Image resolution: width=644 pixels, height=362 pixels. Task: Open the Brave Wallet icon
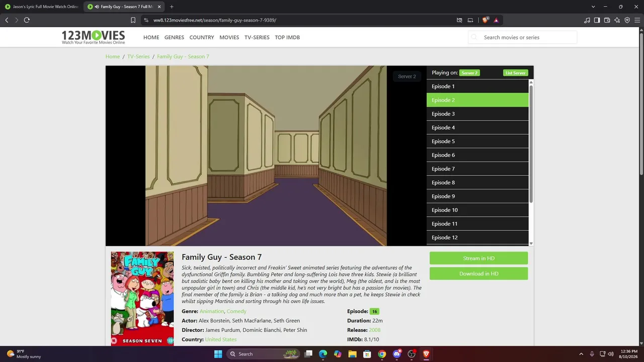click(607, 20)
